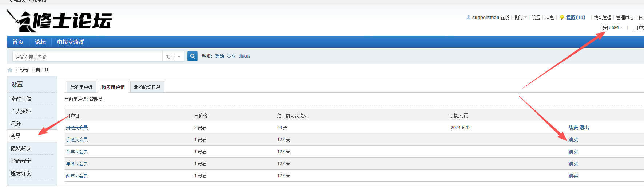The image size is (644, 190).
Task: Click the user avatar icon beside suppersman
Action: click(469, 18)
